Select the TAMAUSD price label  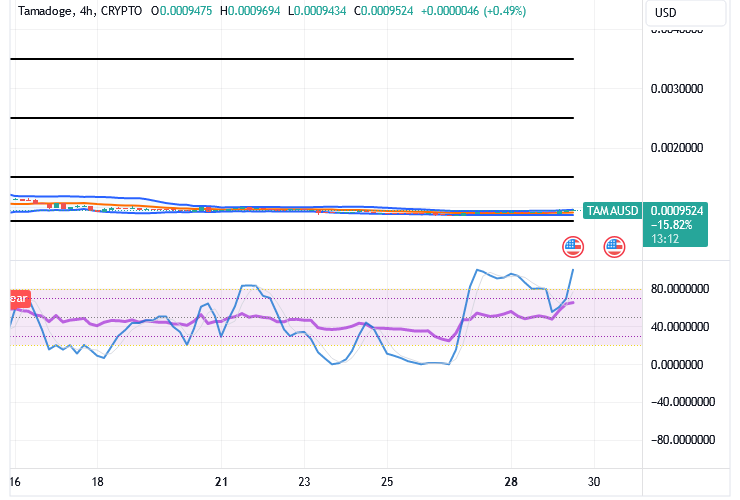(613, 211)
